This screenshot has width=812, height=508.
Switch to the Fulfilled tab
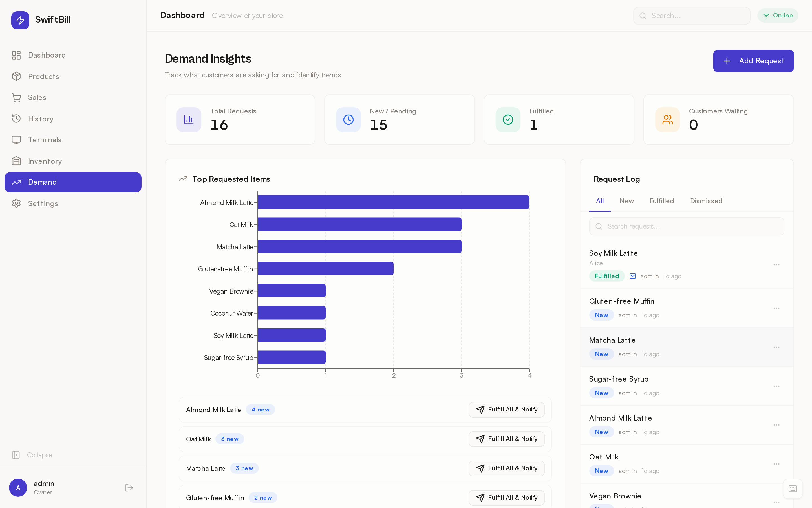(661, 201)
